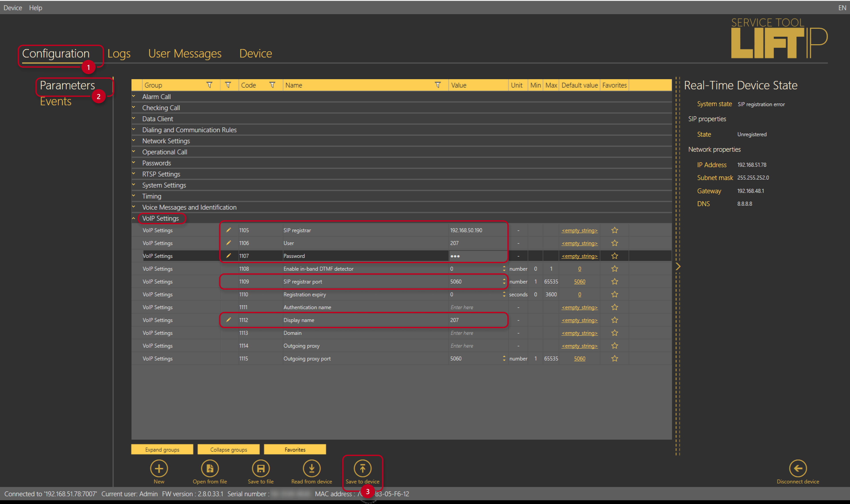
Task: Star the Enable in-band DTMF detector row
Action: [614, 269]
